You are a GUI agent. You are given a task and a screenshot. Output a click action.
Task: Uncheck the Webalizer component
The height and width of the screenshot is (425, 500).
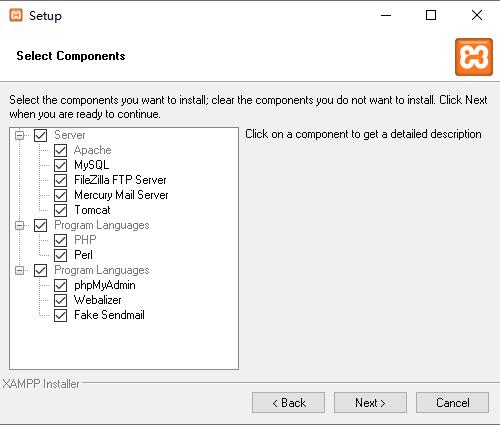coord(60,300)
